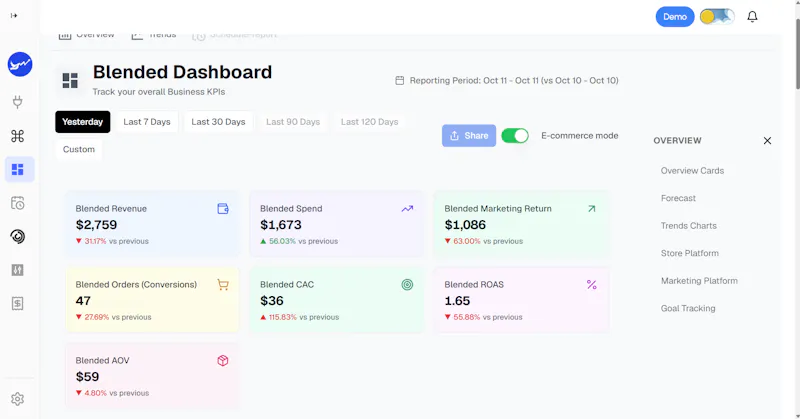Jump to Goal Tracking section

click(x=688, y=309)
